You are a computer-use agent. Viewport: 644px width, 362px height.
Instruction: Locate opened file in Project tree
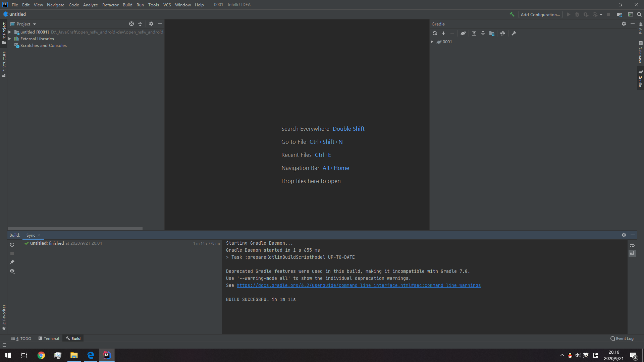(x=131, y=24)
